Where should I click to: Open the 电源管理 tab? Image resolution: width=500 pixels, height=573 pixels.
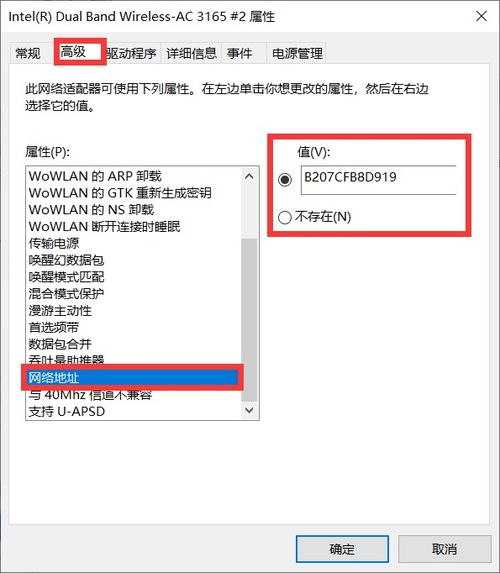[x=297, y=54]
